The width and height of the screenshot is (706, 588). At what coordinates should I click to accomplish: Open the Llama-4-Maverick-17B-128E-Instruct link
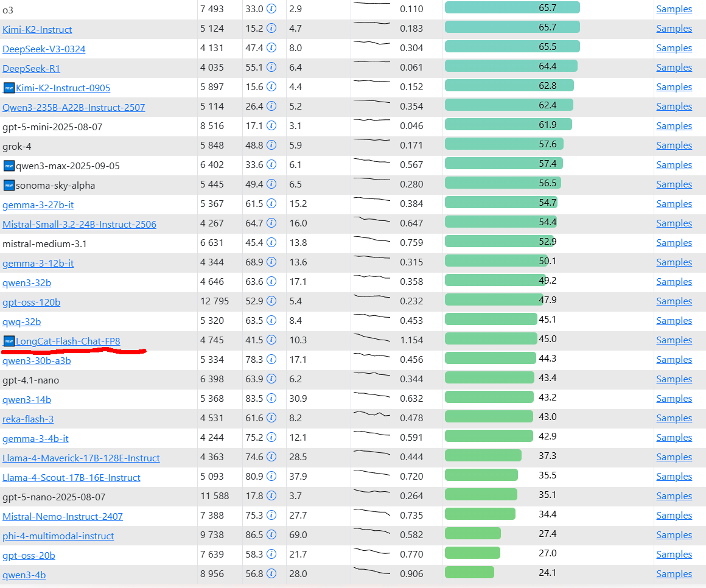[x=81, y=458]
